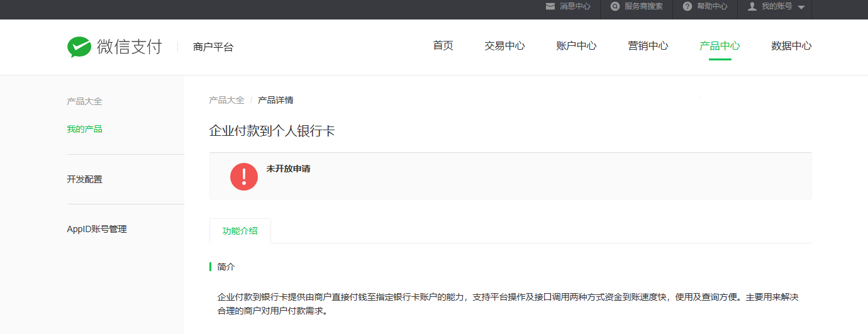868x334 pixels.
Task: Open 开发配置 in the left sidebar
Action: 84,179
